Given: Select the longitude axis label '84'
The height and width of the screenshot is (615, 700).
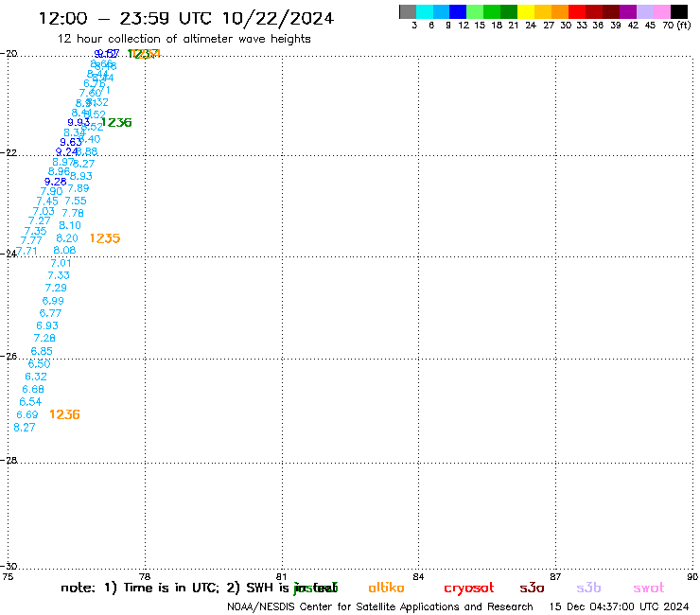Looking at the screenshot, I should click(x=418, y=576).
